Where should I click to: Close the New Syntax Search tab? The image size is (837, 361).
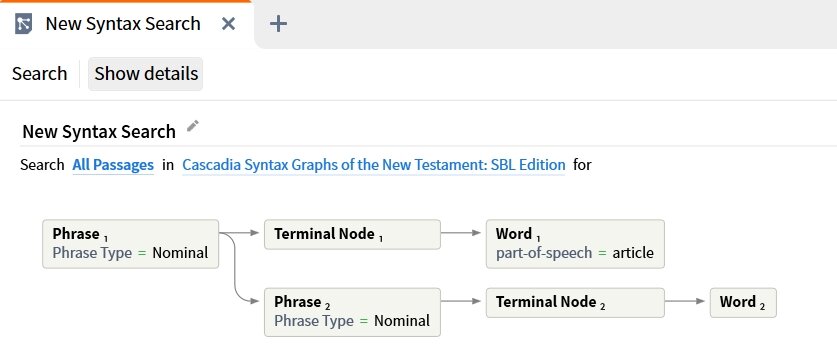[x=228, y=23]
